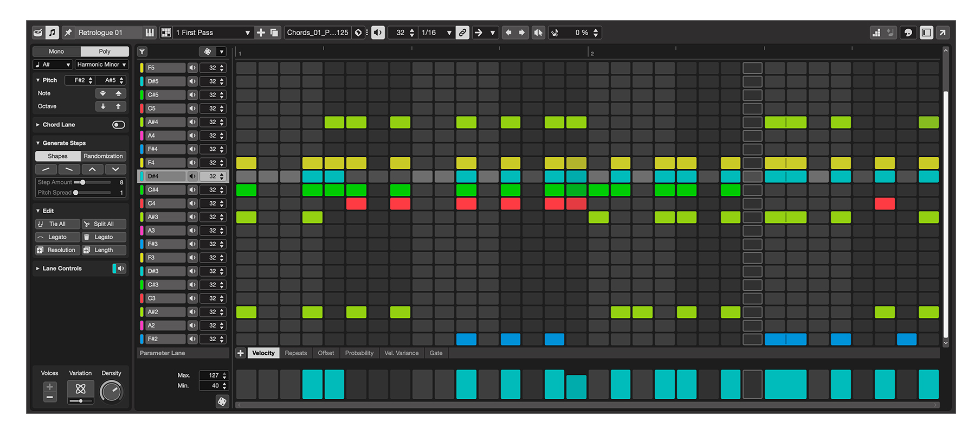Screen dimensions: 980x434
Task: Open editor in separate window via arrow icon
Action: (943, 33)
